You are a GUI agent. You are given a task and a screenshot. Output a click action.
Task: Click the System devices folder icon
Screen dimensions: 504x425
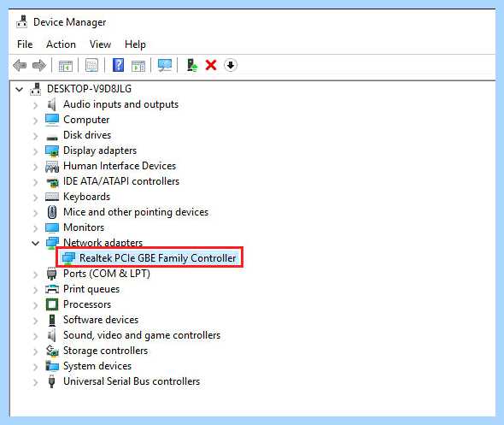tap(52, 366)
